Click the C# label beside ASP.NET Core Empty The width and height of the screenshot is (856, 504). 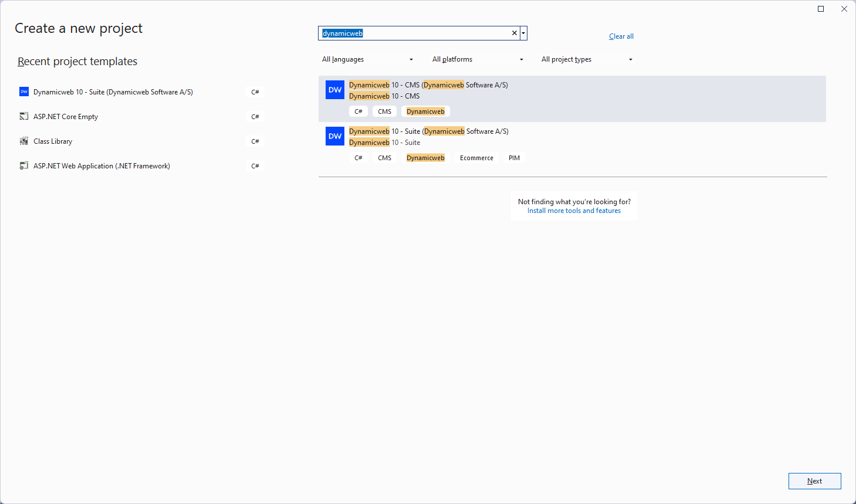click(255, 117)
